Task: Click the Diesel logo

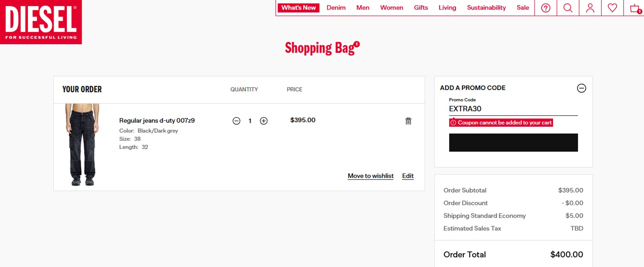Action: pos(41,22)
